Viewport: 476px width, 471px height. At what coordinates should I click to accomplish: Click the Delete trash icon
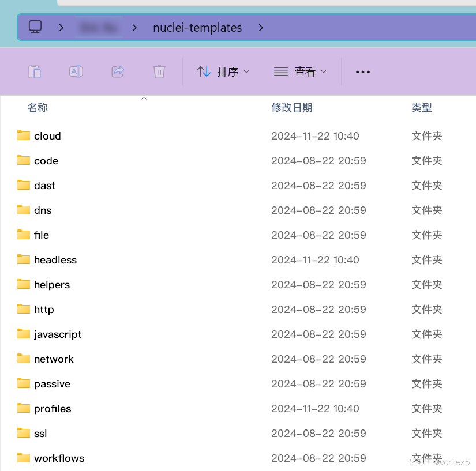coord(159,71)
